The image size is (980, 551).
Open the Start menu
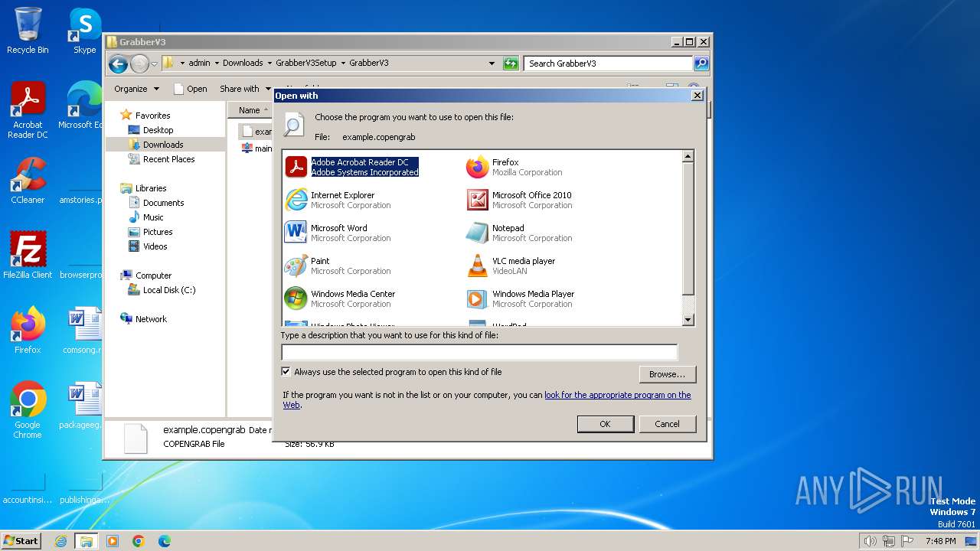21,541
